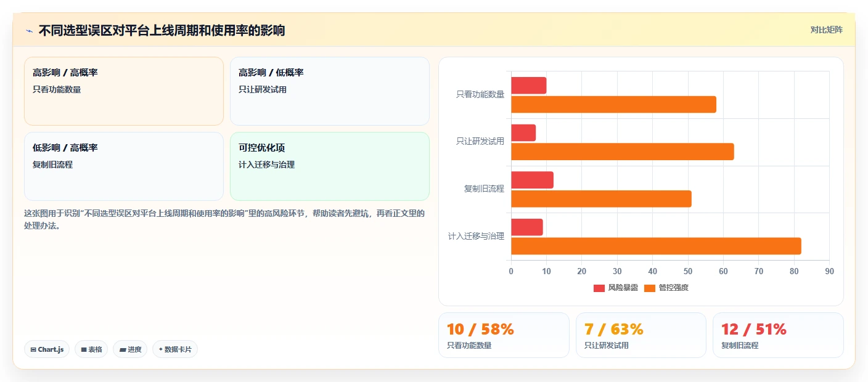The width and height of the screenshot is (868, 382).
Task: Click the 数据卡片 tag chip
Action: pyautogui.click(x=175, y=349)
